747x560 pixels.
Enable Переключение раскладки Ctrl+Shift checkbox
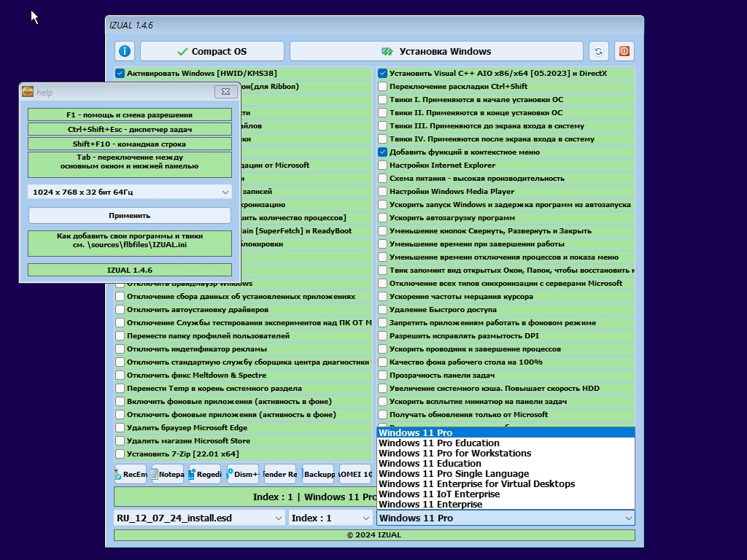tap(382, 87)
